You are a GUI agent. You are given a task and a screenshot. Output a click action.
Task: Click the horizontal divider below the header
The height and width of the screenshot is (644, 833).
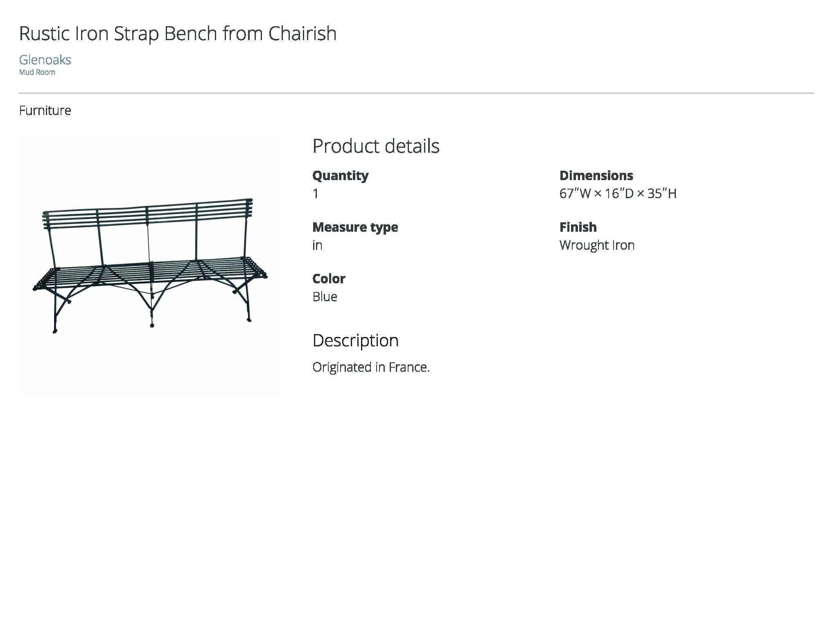pyautogui.click(x=416, y=93)
